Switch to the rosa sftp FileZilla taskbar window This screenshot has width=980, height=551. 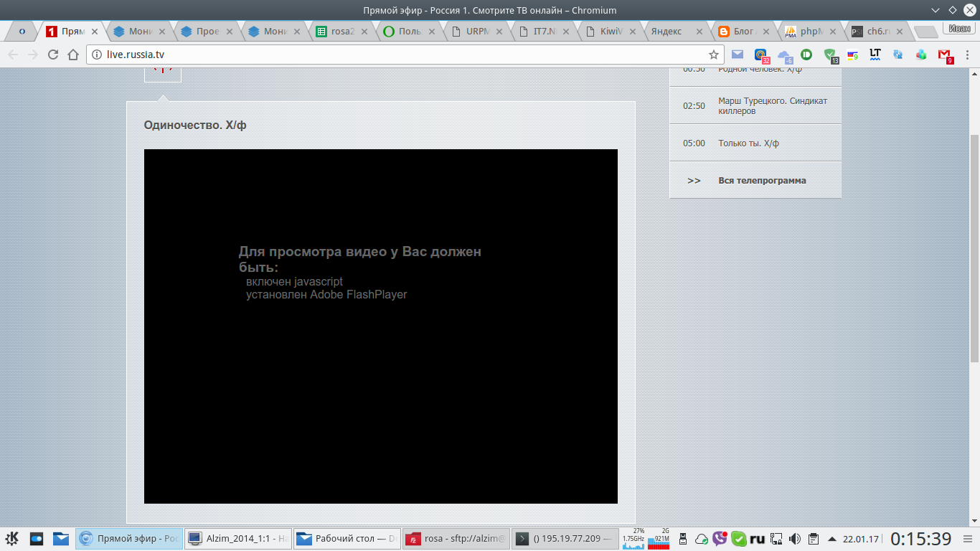(456, 539)
